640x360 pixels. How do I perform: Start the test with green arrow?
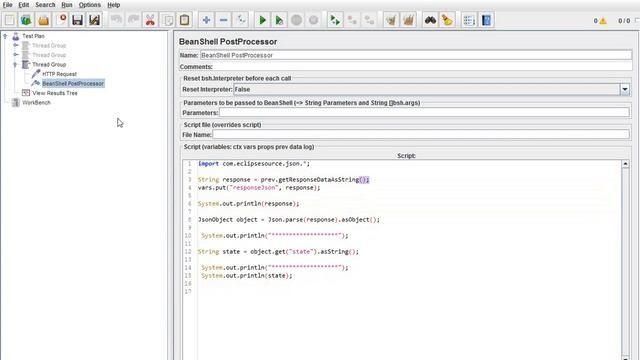(x=262, y=20)
